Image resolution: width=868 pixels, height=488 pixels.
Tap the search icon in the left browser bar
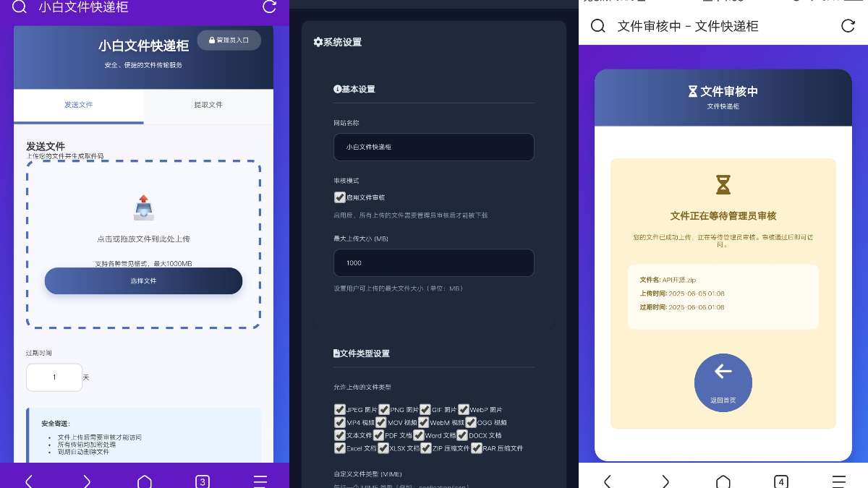tap(19, 7)
